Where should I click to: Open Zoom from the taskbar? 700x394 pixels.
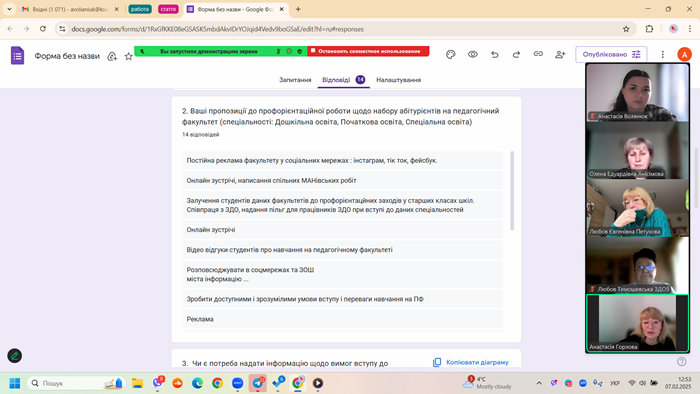point(238,383)
